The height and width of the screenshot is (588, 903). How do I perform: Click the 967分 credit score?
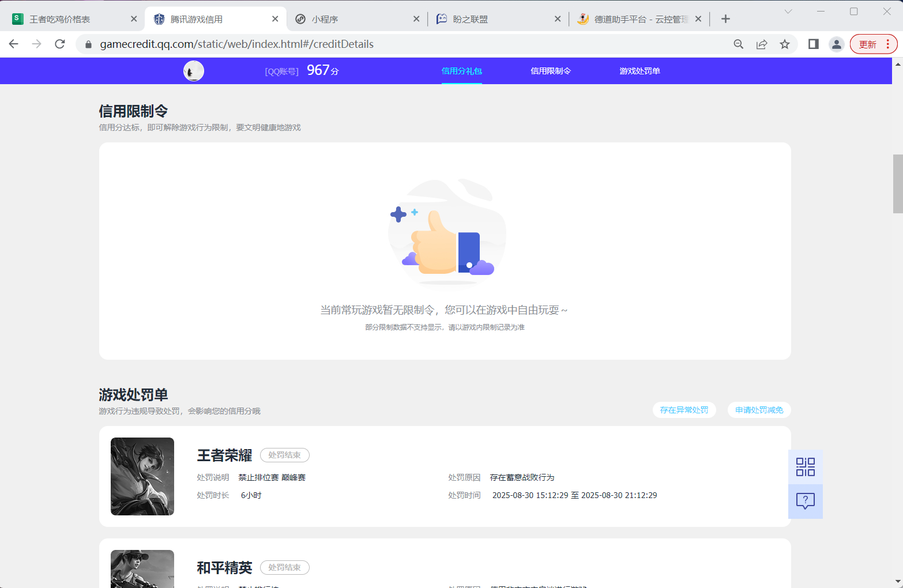[323, 70]
